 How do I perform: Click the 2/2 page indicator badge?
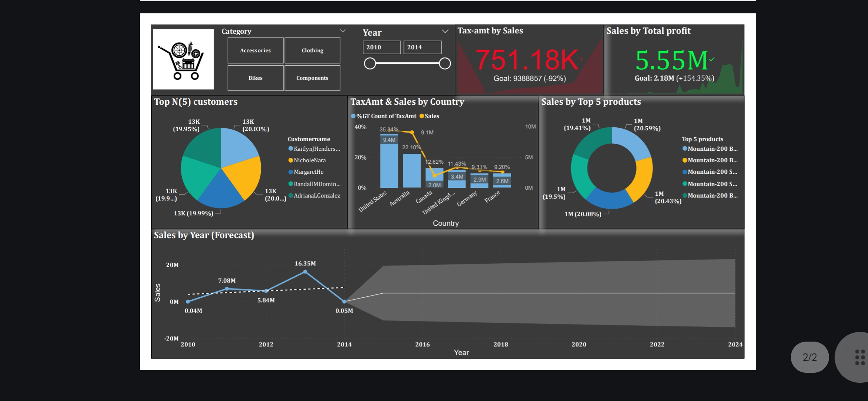click(809, 357)
